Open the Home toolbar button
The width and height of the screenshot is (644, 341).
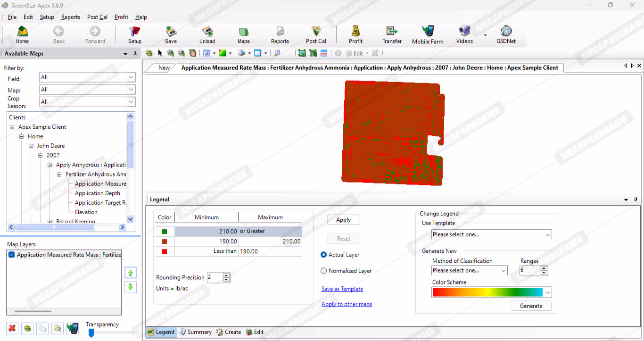pyautogui.click(x=22, y=35)
